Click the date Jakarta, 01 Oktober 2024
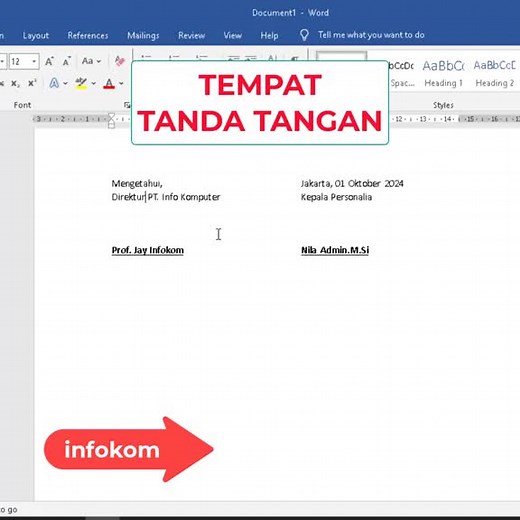 (x=352, y=184)
